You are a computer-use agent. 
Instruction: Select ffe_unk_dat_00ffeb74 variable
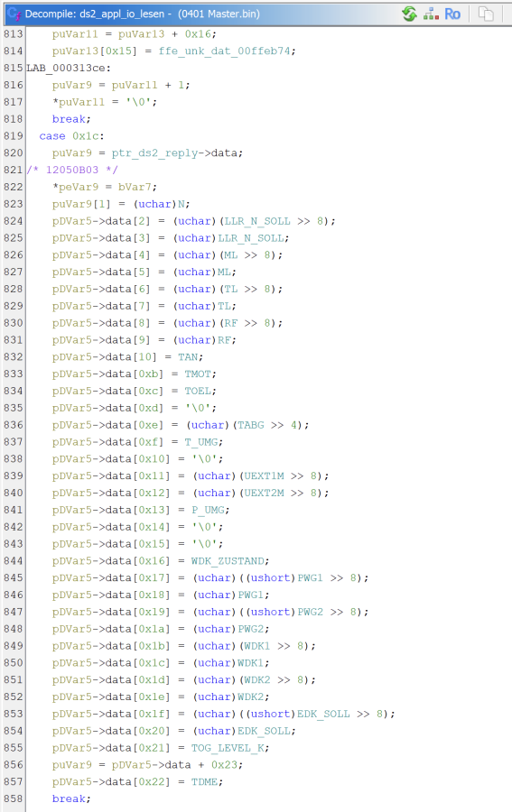tap(224, 51)
